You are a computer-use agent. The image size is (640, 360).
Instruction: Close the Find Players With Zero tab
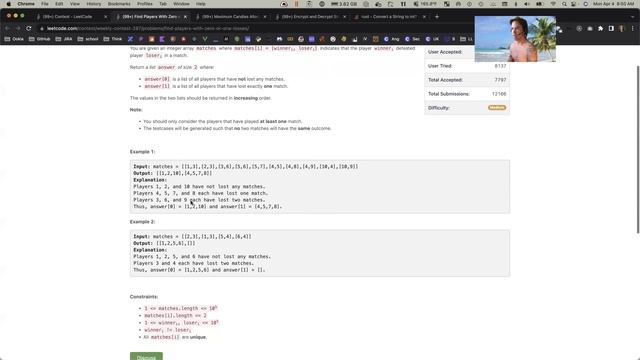click(185, 17)
